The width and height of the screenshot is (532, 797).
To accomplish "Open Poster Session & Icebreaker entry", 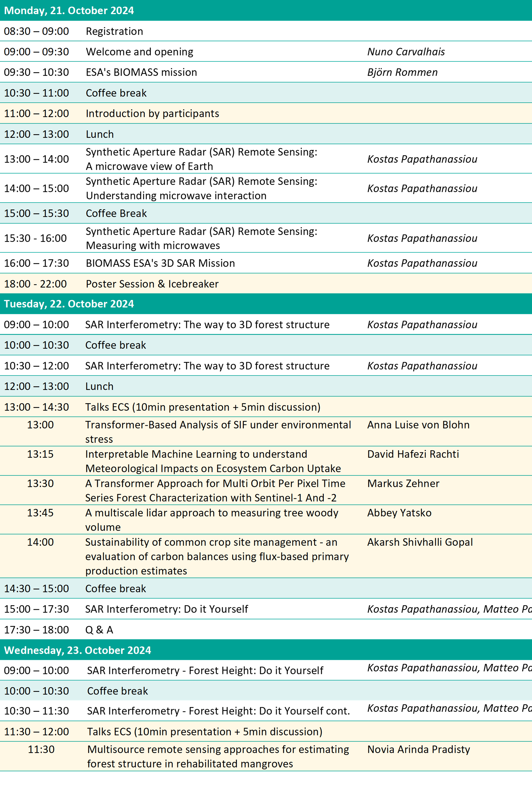I will [x=152, y=284].
